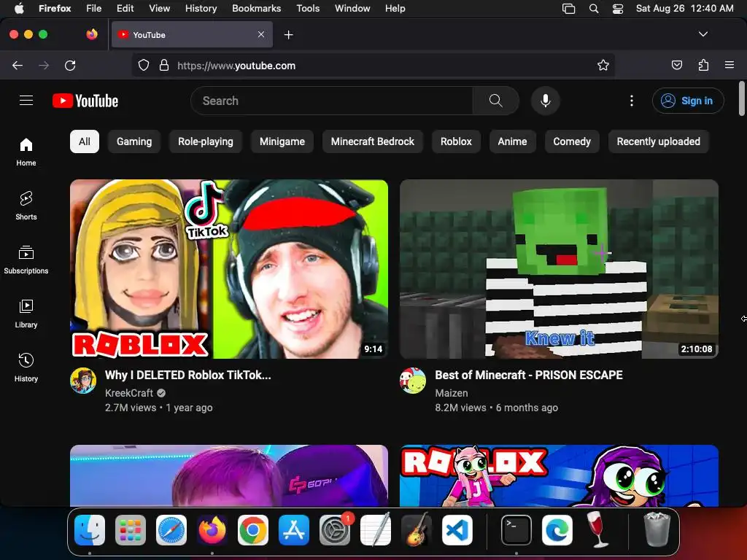Image resolution: width=747 pixels, height=560 pixels.
Task: Click the search magnifier button
Action: (x=495, y=101)
